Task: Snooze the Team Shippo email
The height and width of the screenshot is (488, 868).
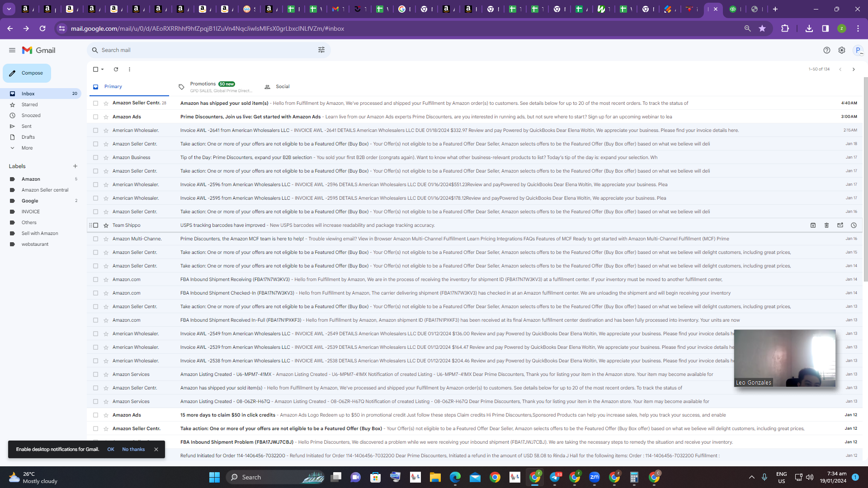Action: point(854,225)
